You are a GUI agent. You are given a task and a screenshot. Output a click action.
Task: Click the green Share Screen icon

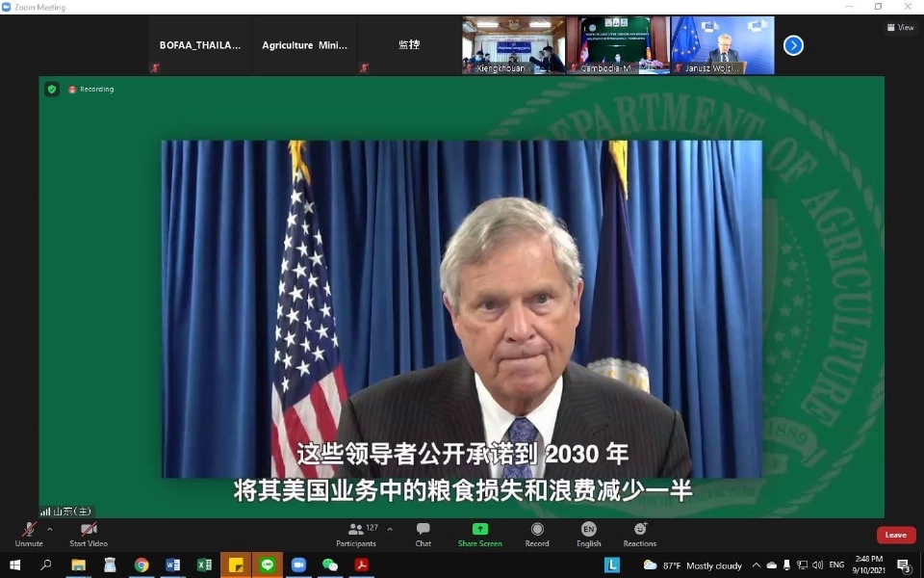pos(479,530)
